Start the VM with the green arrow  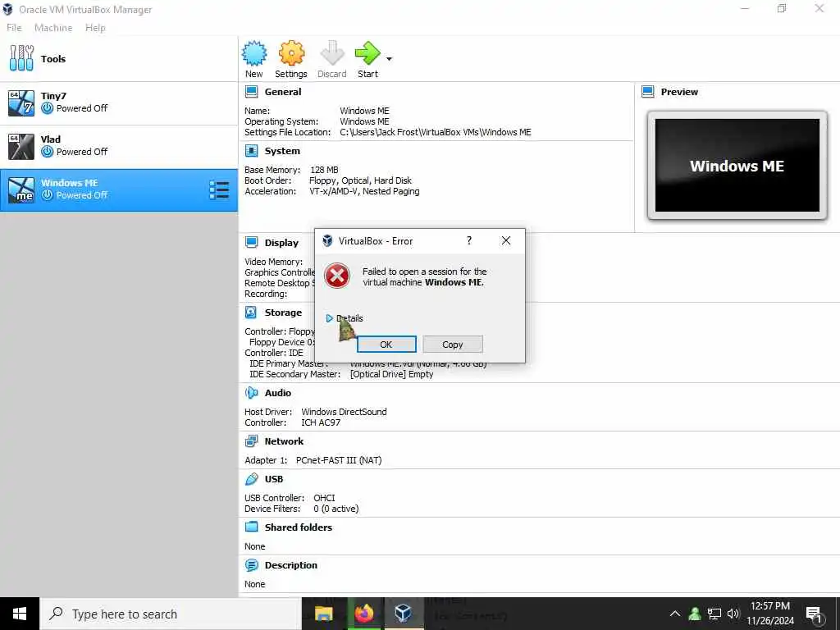[x=367, y=53]
